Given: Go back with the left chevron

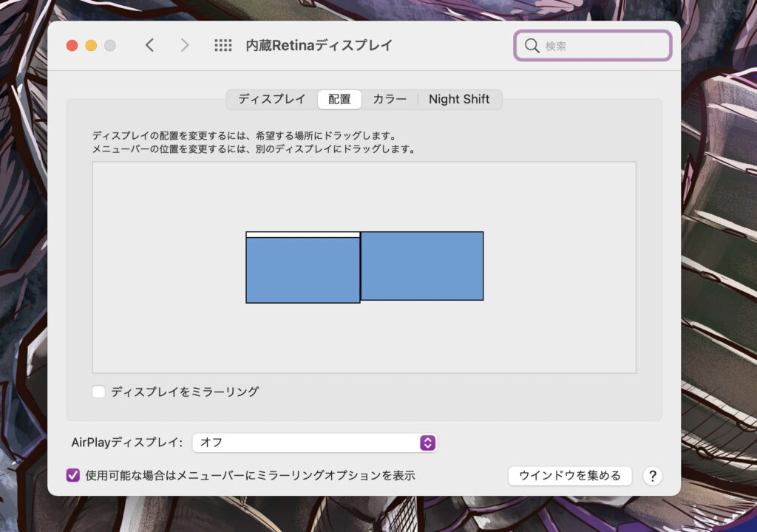Looking at the screenshot, I should 149,45.
